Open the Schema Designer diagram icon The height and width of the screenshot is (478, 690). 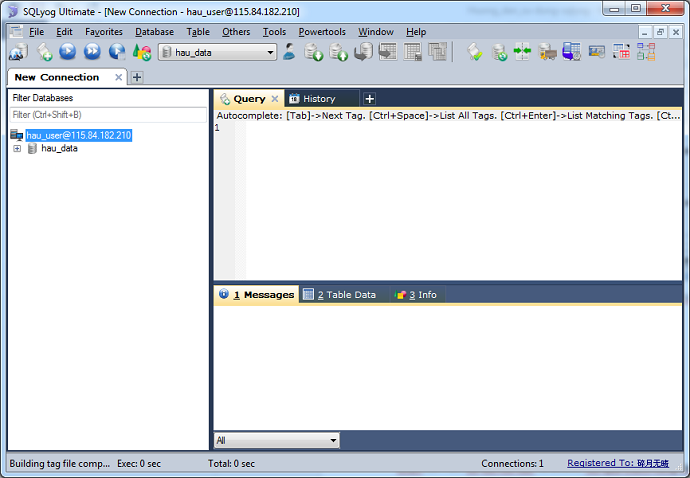(x=646, y=52)
